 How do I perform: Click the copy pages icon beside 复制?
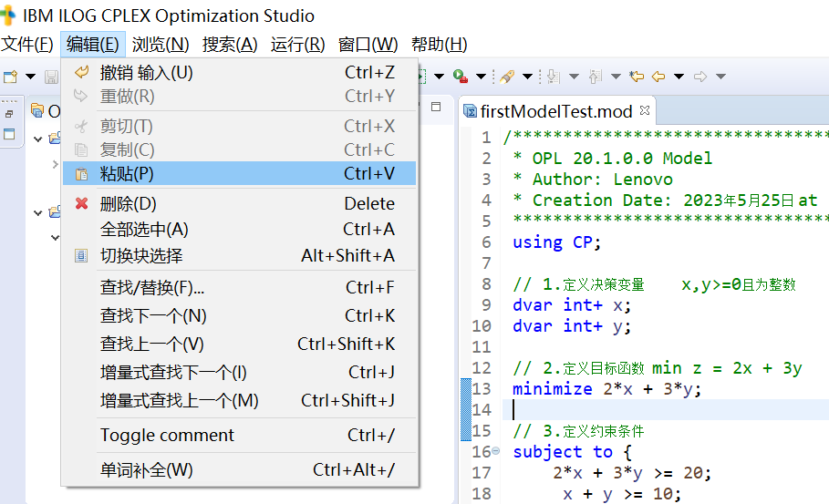(x=81, y=150)
